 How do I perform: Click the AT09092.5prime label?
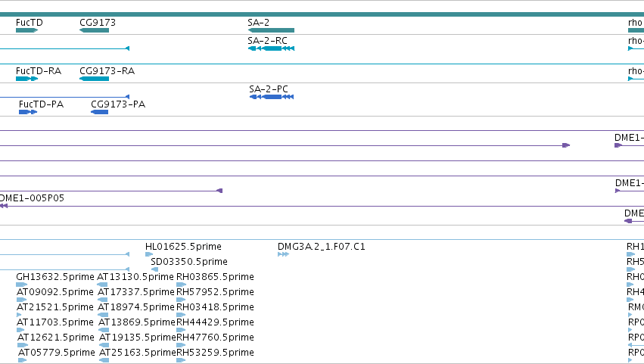click(55, 292)
